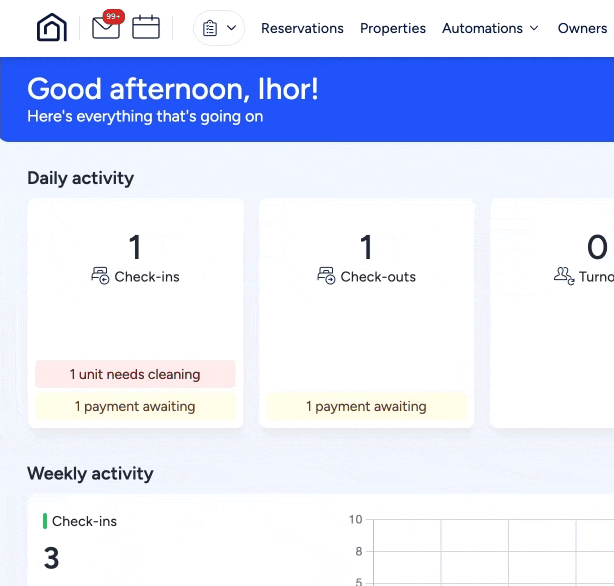Image resolution: width=614 pixels, height=586 pixels.
Task: Click the weekly Check-ins legend label
Action: click(84, 521)
